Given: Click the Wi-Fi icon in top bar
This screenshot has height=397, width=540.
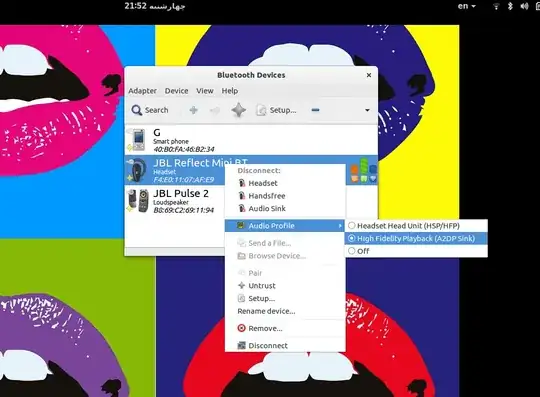Looking at the screenshot, I should (496, 6).
